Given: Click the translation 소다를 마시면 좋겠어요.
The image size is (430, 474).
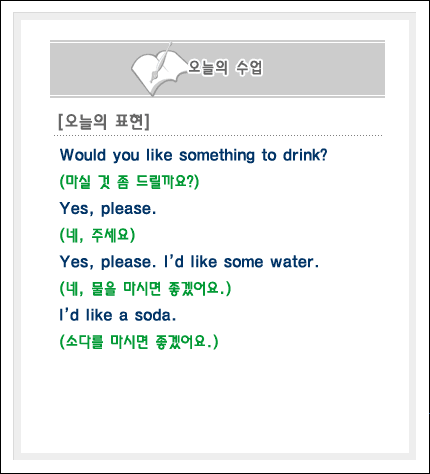Looking at the screenshot, I should [139, 342].
